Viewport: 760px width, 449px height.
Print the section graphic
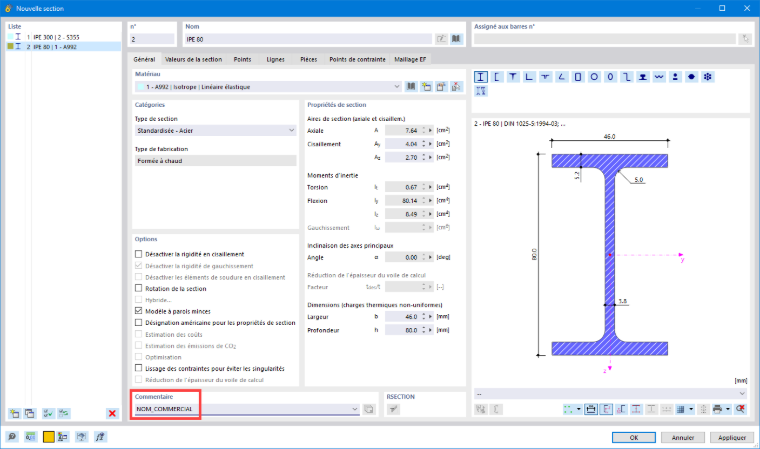point(717,409)
